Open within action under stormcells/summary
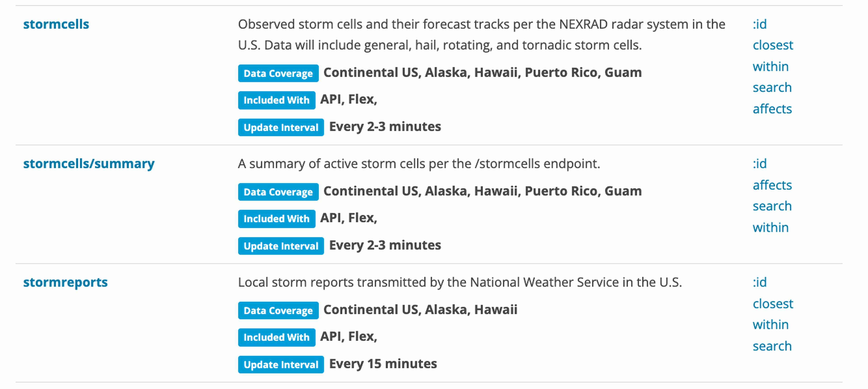Image resolution: width=868 pixels, height=389 pixels. point(770,227)
